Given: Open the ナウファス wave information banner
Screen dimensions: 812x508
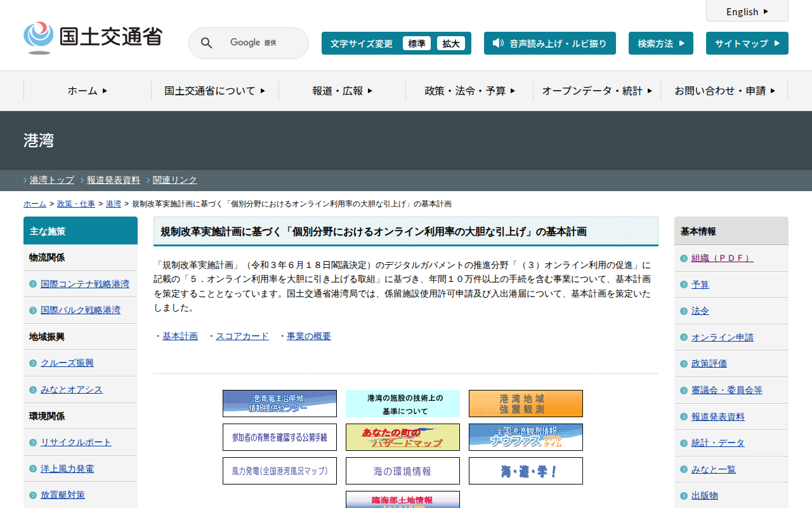Looking at the screenshot, I should point(525,437).
